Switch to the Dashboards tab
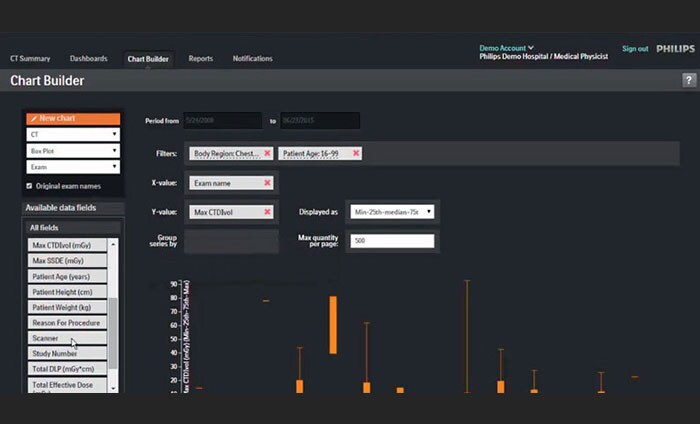This screenshot has width=700, height=424. [88, 58]
